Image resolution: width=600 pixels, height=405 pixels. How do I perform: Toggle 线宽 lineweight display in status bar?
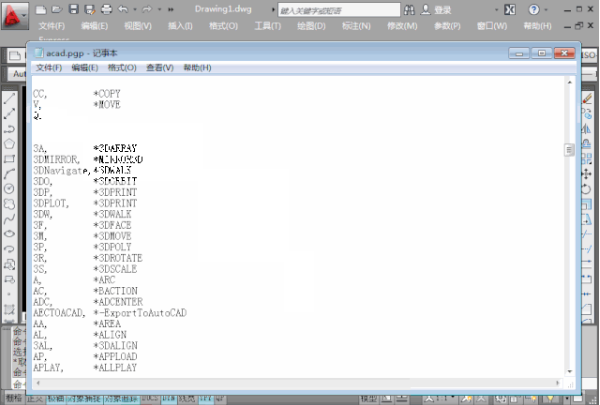click(187, 399)
